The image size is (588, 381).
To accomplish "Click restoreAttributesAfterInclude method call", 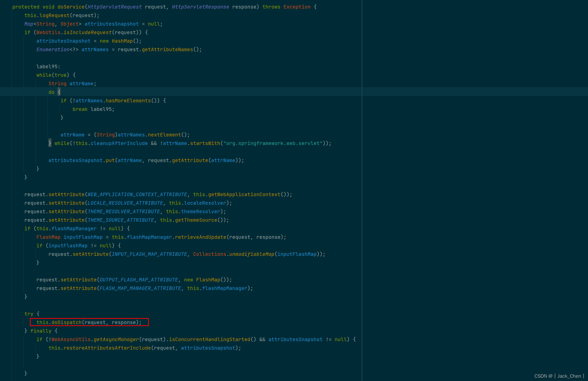I will pos(107,348).
